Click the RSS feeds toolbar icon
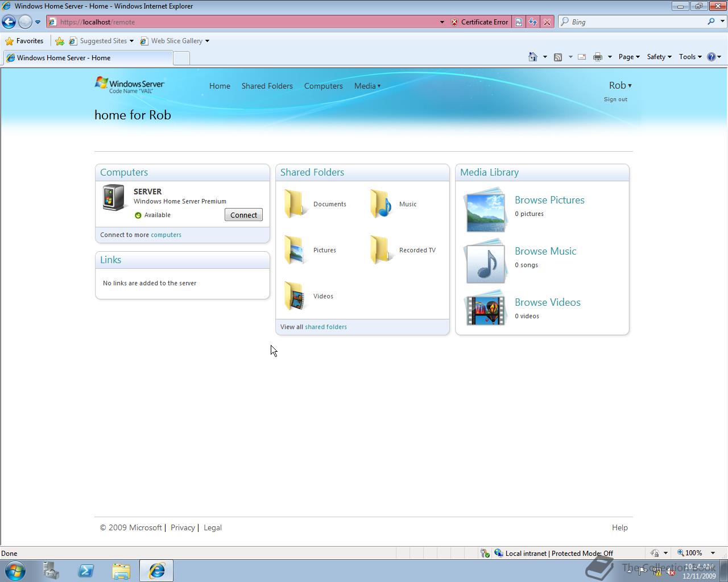728x582 pixels. (558, 57)
